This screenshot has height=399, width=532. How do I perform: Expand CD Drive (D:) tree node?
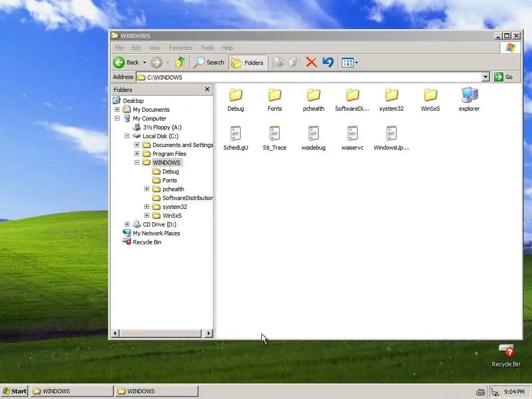pyautogui.click(x=127, y=224)
